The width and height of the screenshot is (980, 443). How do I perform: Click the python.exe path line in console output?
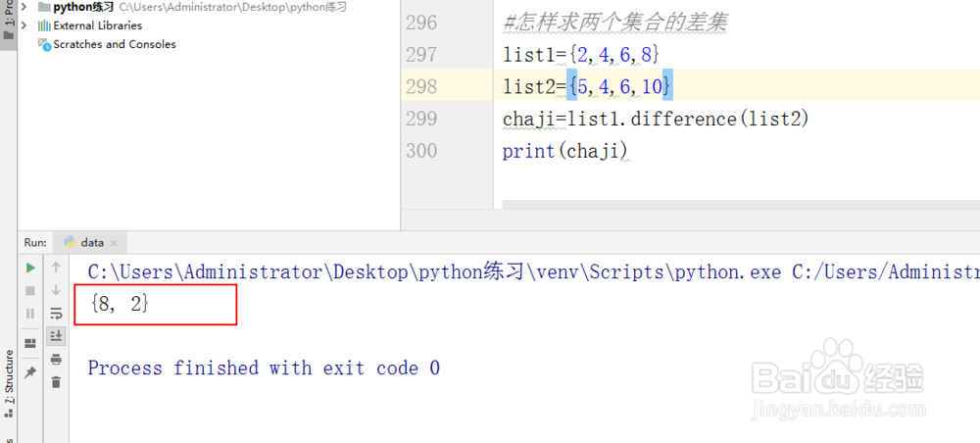pos(534,272)
